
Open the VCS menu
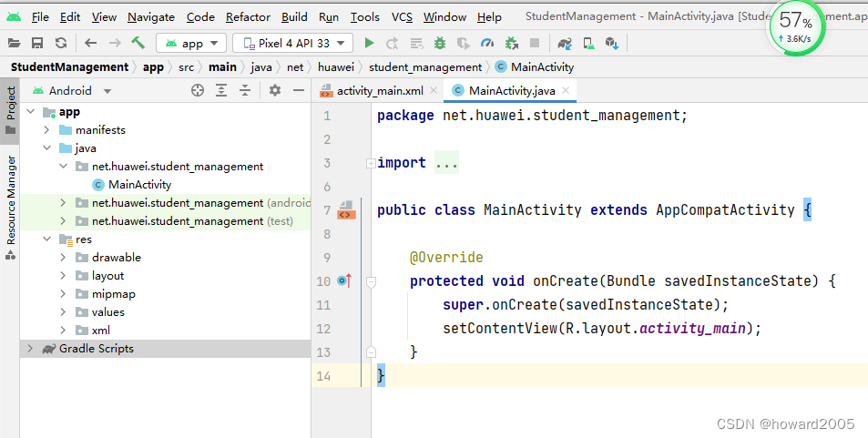[402, 16]
